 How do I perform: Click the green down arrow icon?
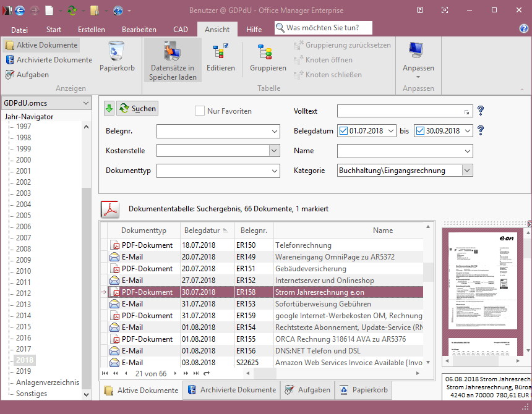(x=109, y=109)
